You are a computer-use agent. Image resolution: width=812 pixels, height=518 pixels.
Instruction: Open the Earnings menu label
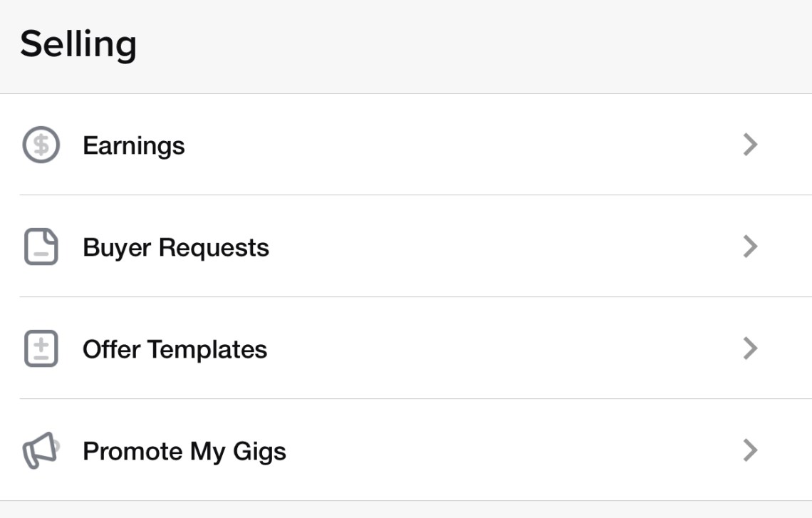tap(134, 145)
